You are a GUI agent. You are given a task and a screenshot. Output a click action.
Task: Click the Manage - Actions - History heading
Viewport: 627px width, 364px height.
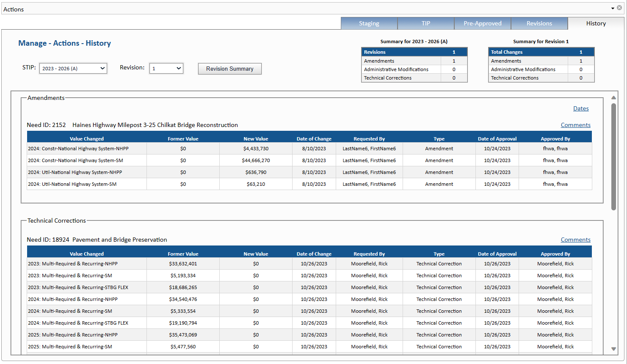tap(64, 43)
